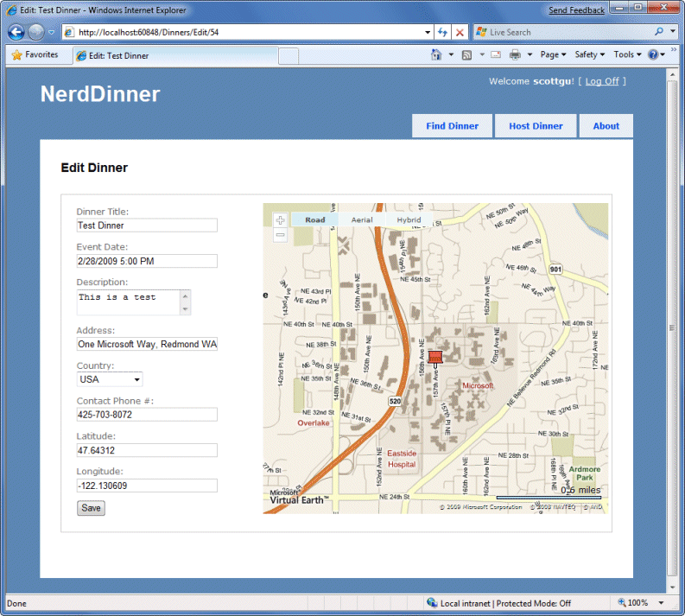Click the Dinner Title input field
Screen dimensions: 685x616
tap(147, 225)
